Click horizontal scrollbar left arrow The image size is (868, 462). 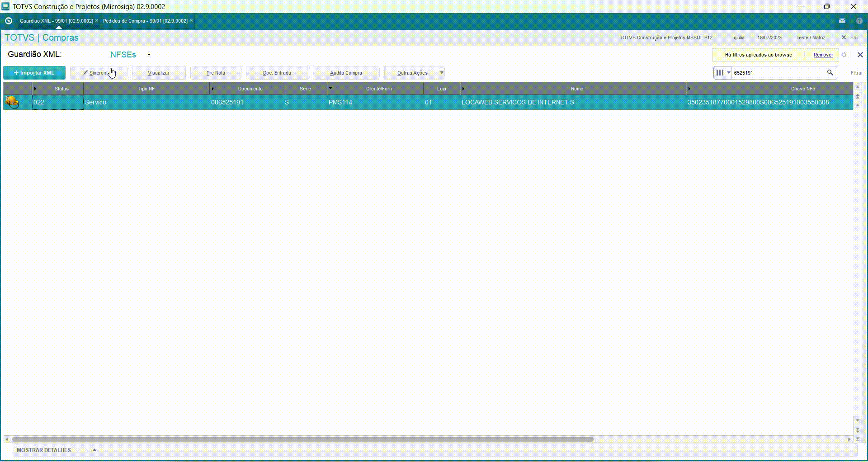7,439
